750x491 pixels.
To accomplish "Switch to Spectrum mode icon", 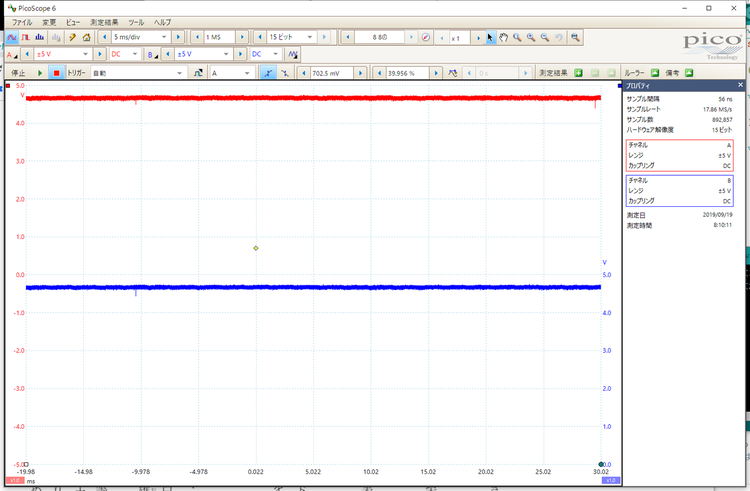I will 40,37.
